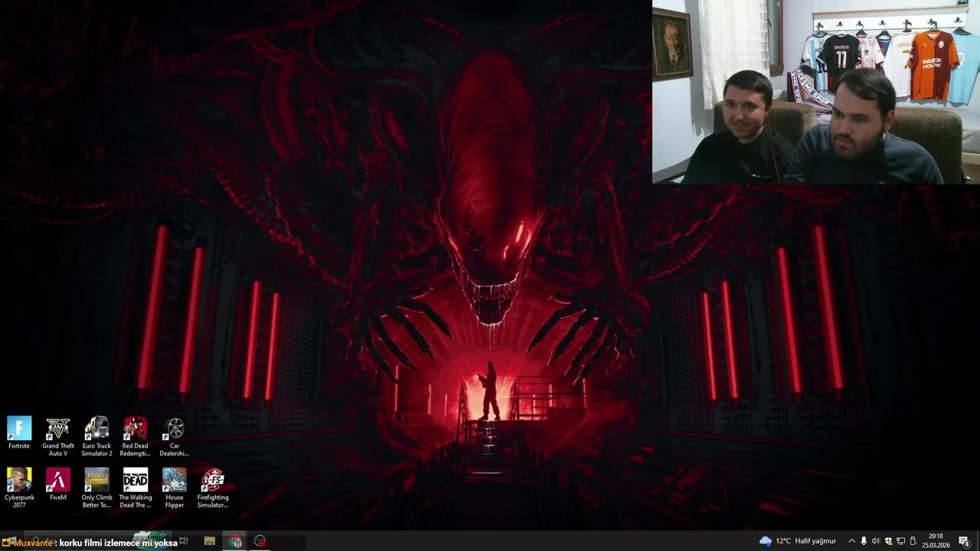Screen dimensions: 980x551
Task: Open the Fortnite desktop shortcut
Action: pyautogui.click(x=19, y=433)
